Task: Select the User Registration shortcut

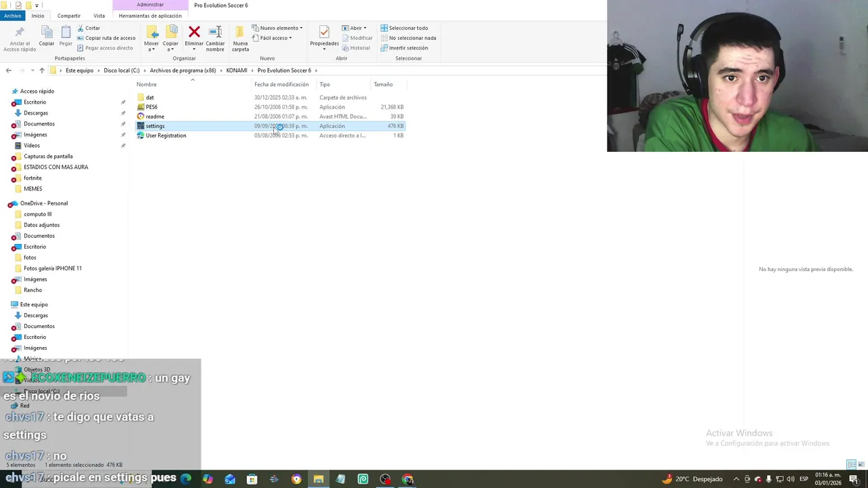Action: (x=165, y=136)
